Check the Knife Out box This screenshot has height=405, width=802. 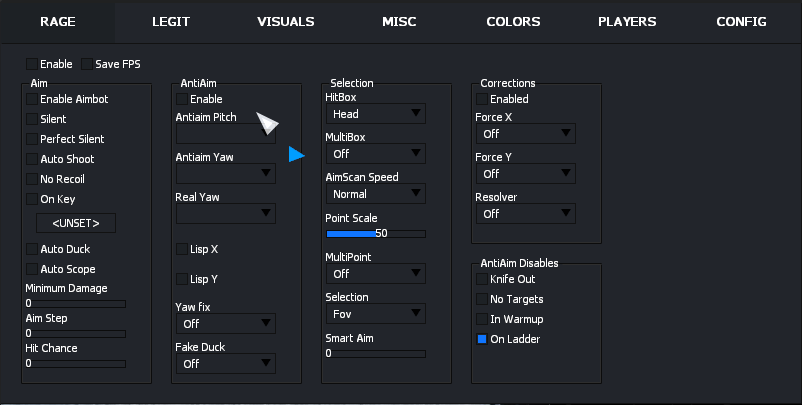coord(482,279)
